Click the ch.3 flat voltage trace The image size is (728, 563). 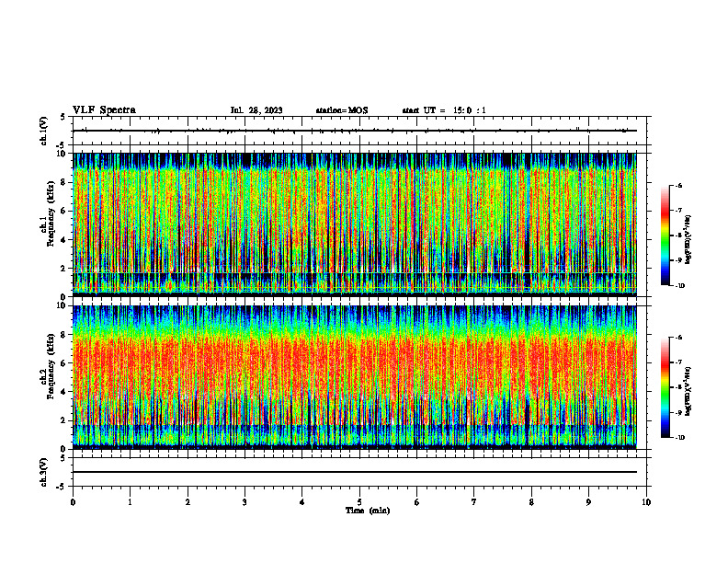click(x=355, y=472)
